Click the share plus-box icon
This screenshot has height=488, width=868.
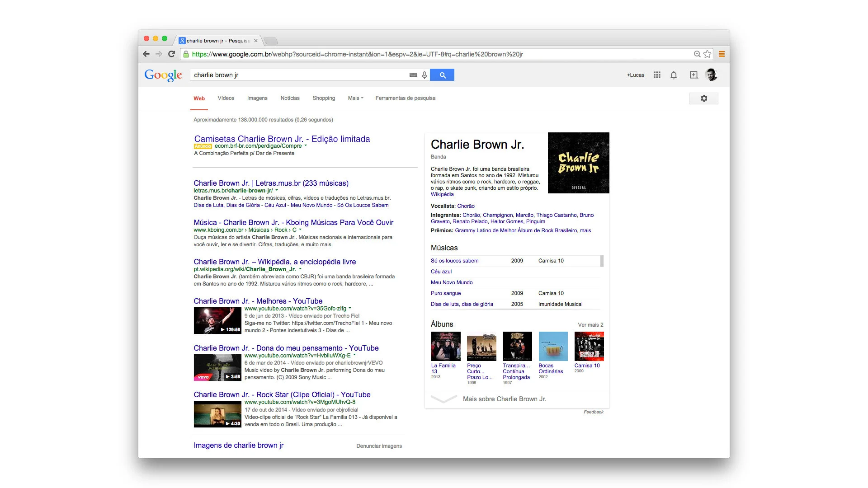click(693, 75)
